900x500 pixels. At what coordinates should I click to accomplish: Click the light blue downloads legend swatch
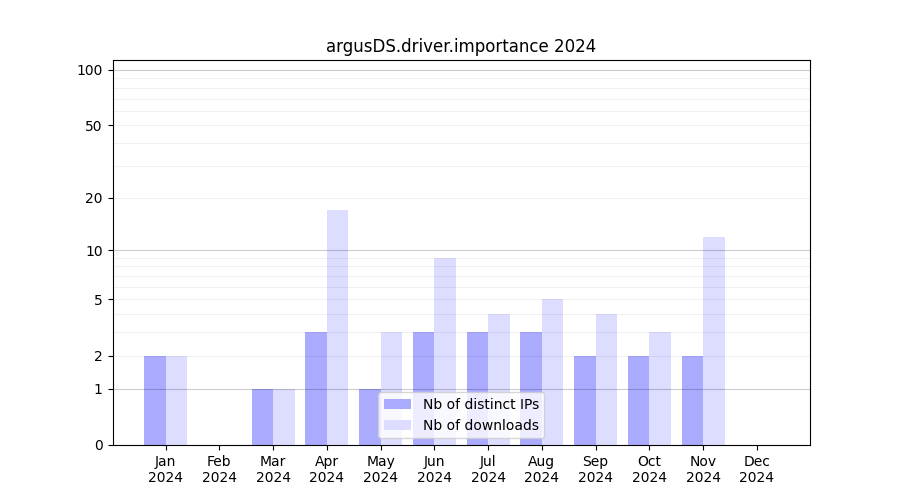pyautogui.click(x=397, y=425)
